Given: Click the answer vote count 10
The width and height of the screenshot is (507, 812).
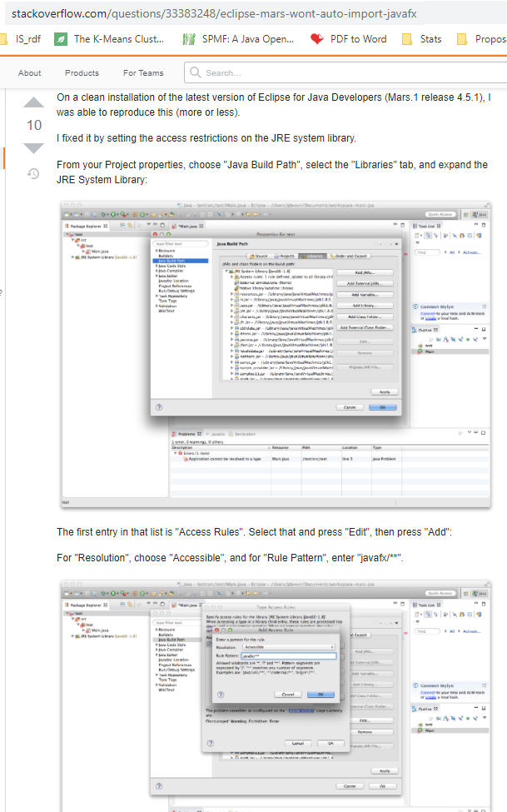Looking at the screenshot, I should [x=34, y=125].
